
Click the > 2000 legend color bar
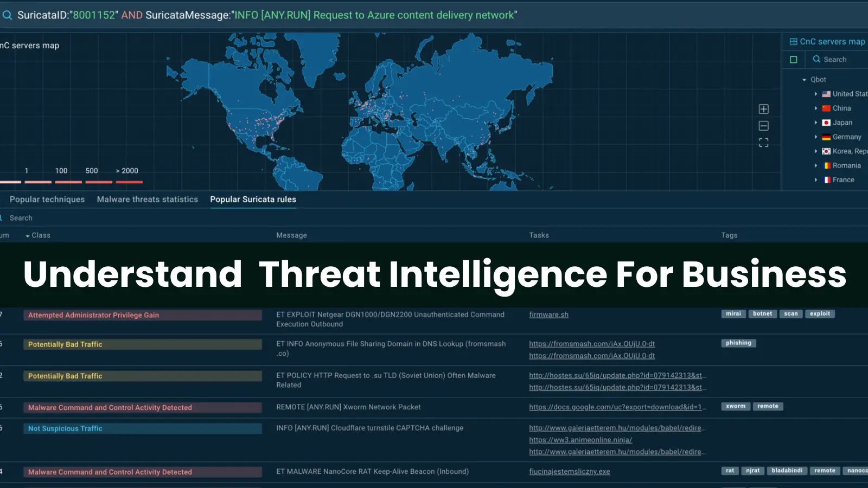pos(129,182)
